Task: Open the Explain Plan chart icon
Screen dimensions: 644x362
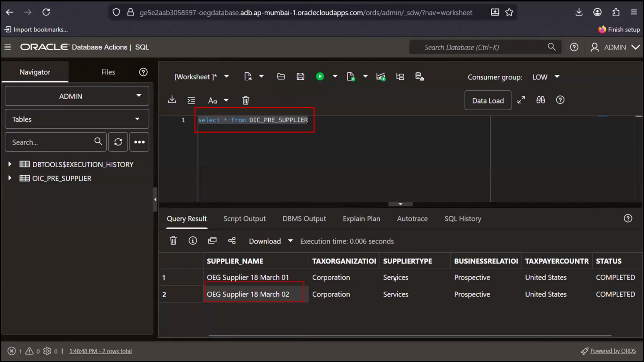Action: [x=381, y=76]
